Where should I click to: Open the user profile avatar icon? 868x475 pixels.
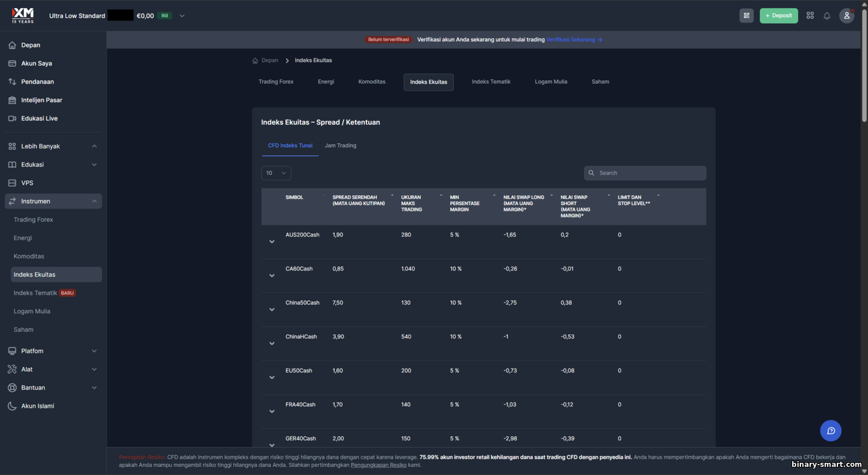pyautogui.click(x=847, y=16)
